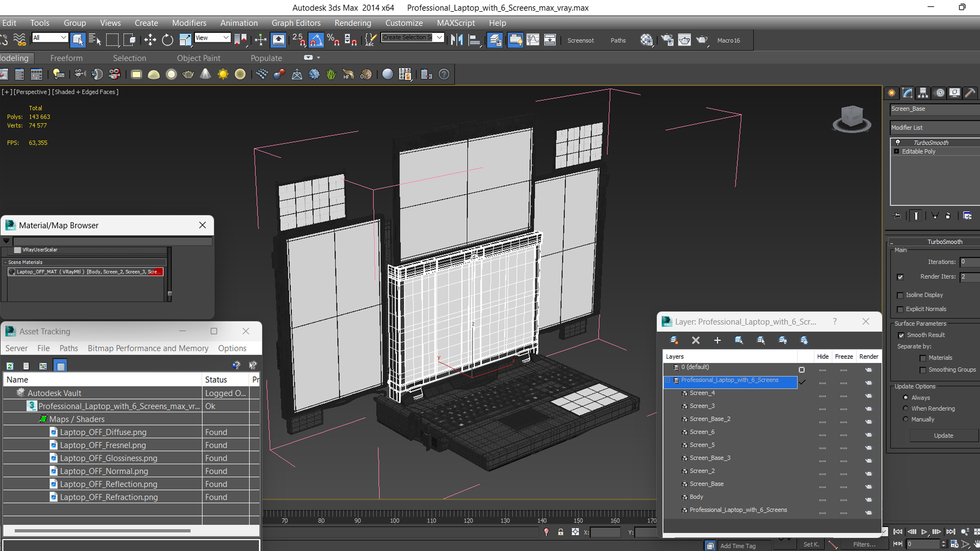Delete layer with X icon in Layer dialog
Viewport: 980px width, 551px height.
(x=696, y=340)
